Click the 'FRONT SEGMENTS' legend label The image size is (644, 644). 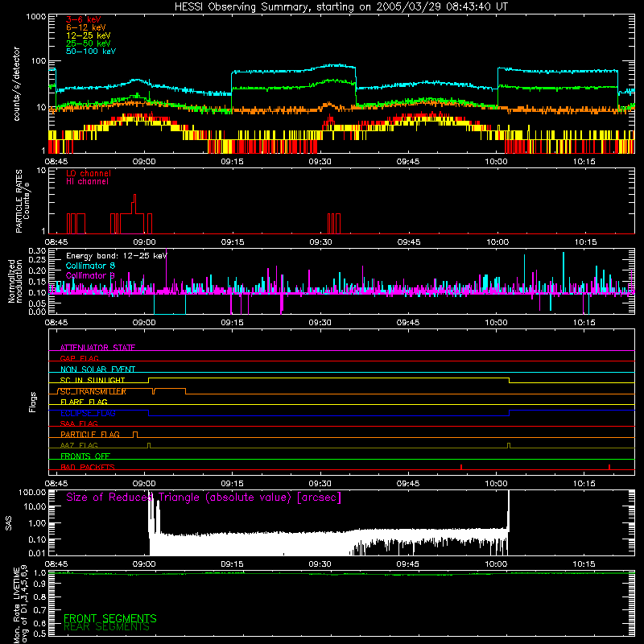click(110, 618)
